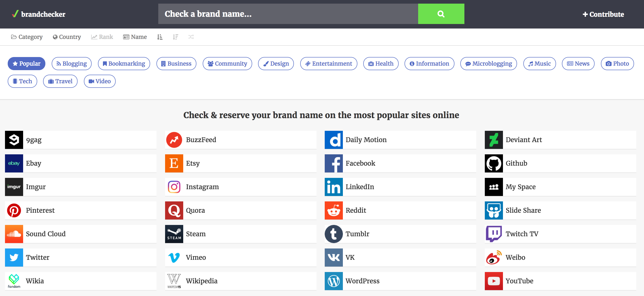This screenshot has width=644, height=296.
Task: Click the Instagram camera logo
Action: 174,187
